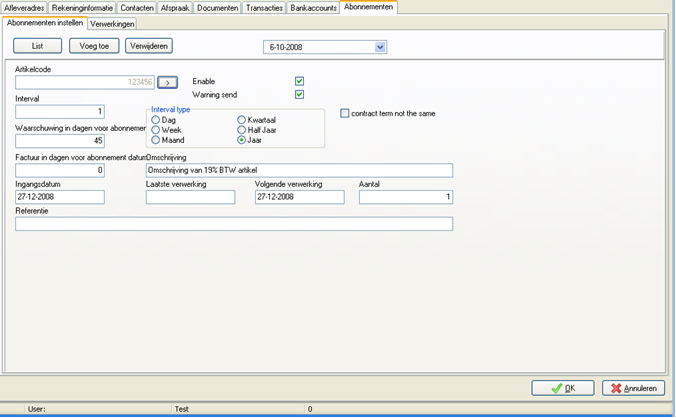Click the article code lookup arrow button
This screenshot has height=418, width=676.
click(167, 82)
